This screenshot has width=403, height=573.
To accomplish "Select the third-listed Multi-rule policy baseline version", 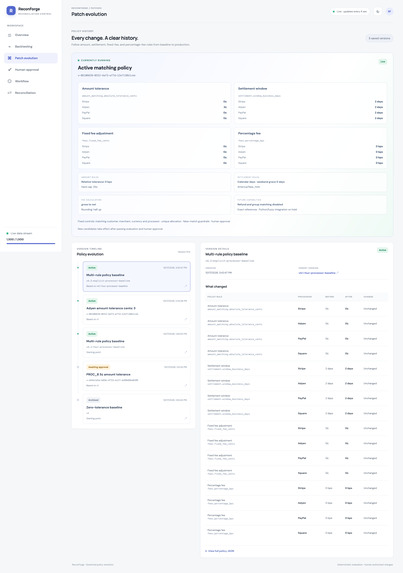I will click(137, 343).
